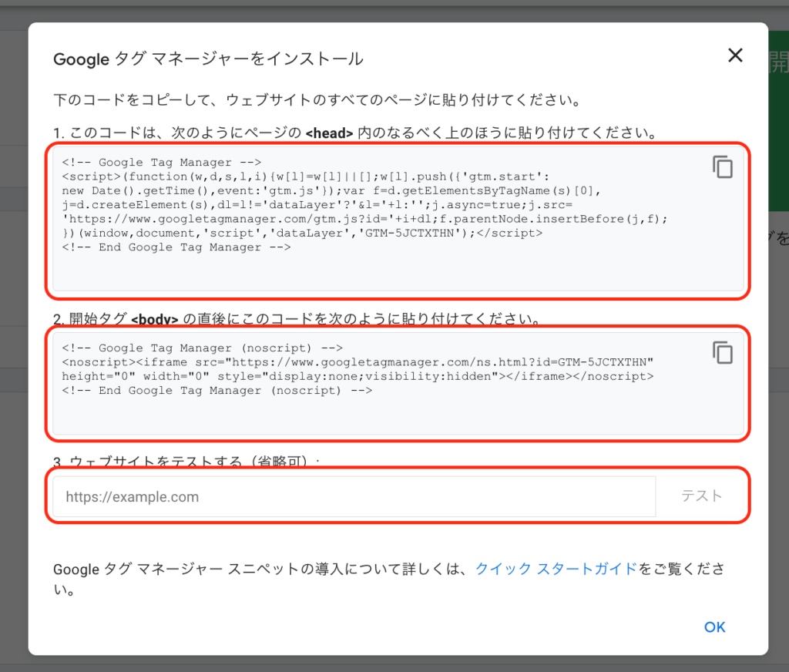
Task: Click the googletagmanager.com/gtm.js code line
Action: point(364,219)
